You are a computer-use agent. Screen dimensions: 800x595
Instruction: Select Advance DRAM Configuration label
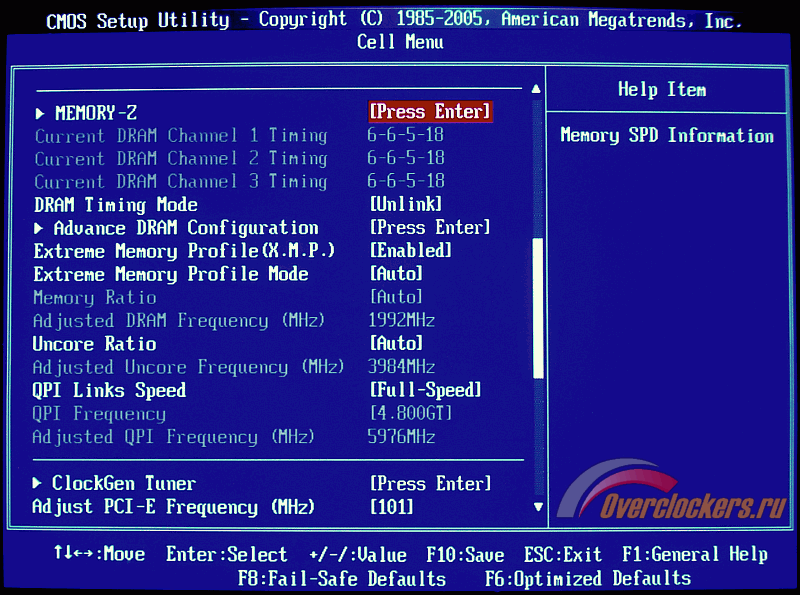click(x=186, y=228)
